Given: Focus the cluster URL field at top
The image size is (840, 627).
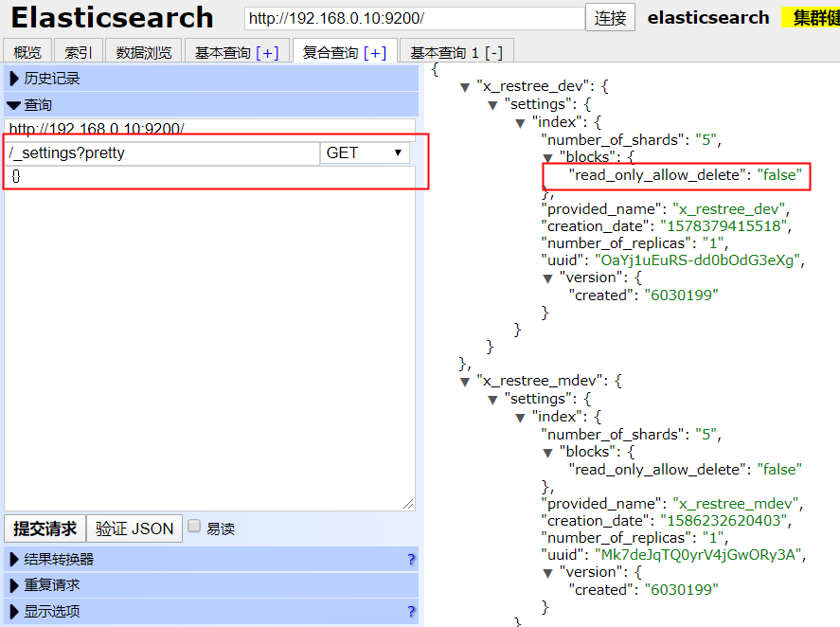Looking at the screenshot, I should coord(414,18).
